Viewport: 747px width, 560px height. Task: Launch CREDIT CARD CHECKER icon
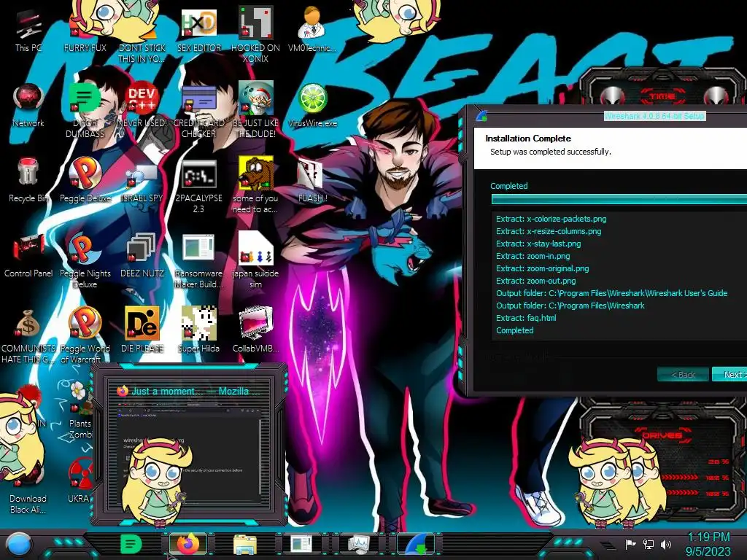click(198, 111)
